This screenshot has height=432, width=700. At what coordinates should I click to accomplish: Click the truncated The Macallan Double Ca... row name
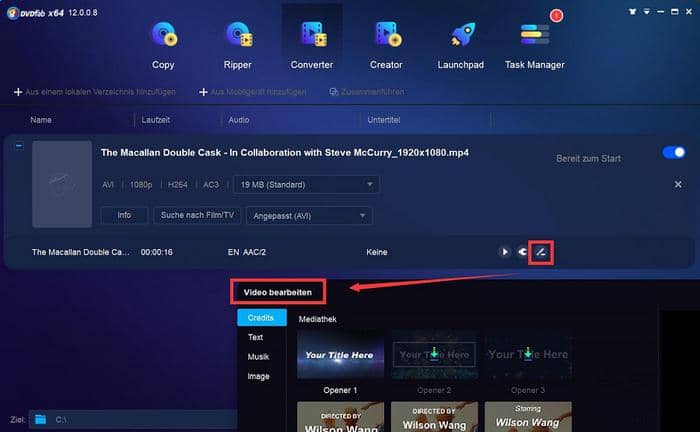[x=81, y=252]
